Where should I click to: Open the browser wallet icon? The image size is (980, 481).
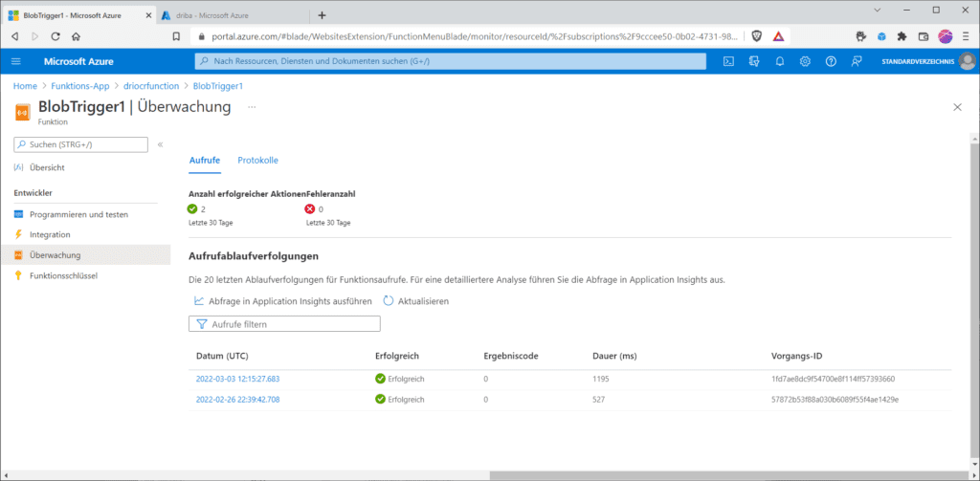924,36
